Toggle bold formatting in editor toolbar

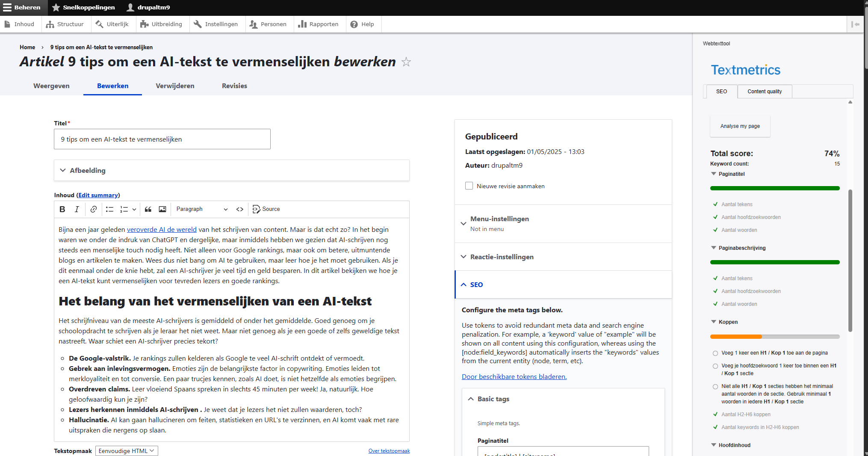pyautogui.click(x=62, y=209)
